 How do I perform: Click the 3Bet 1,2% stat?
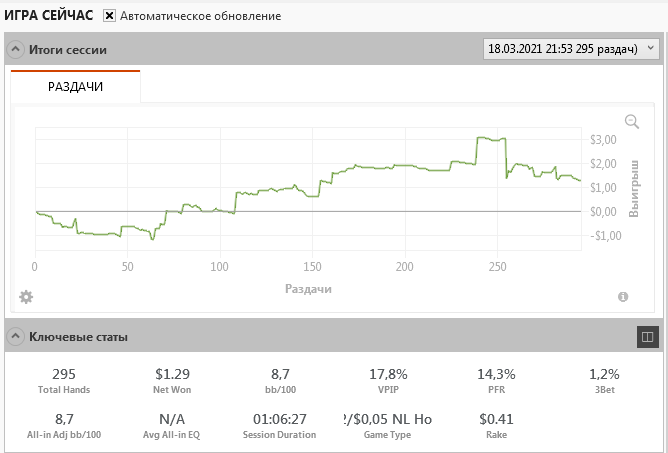[604, 374]
